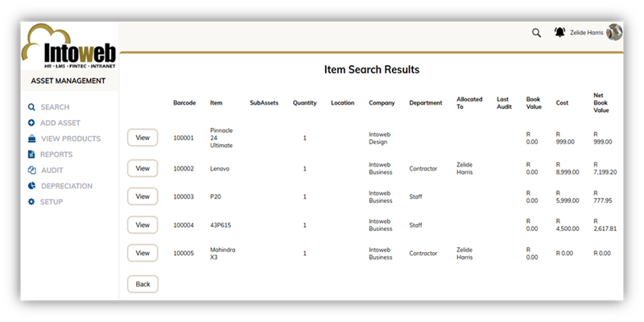Click the Allocated To column header

point(469,103)
